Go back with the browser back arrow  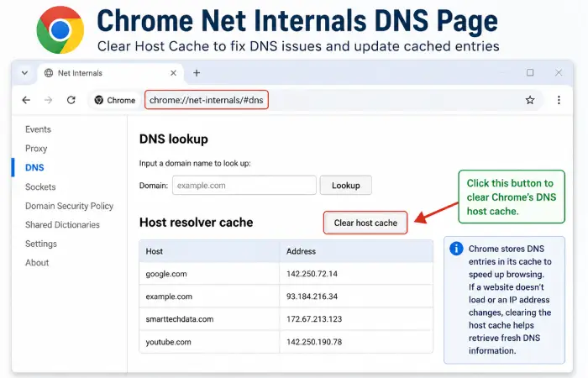(x=26, y=100)
